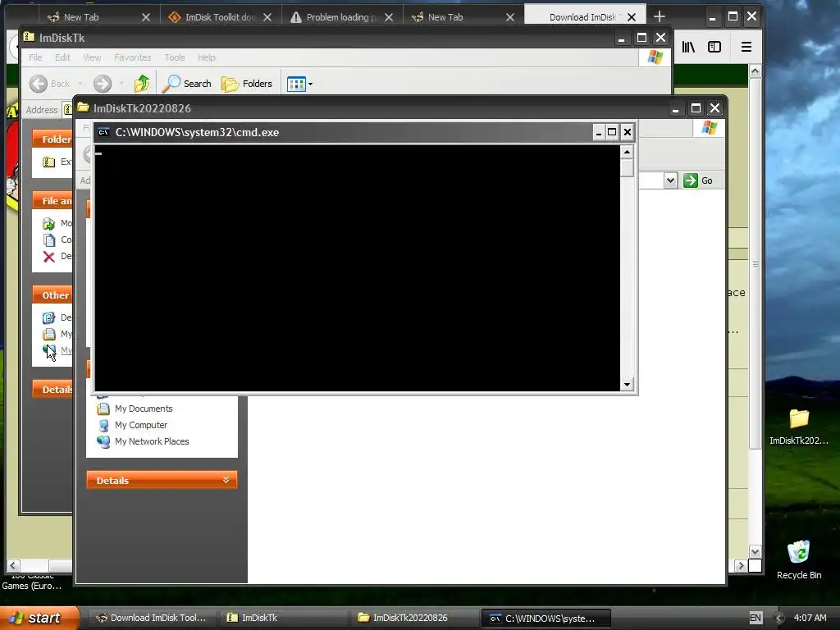The width and height of the screenshot is (840, 630).
Task: Open the Help menu in ImDiskTk
Action: tap(206, 57)
